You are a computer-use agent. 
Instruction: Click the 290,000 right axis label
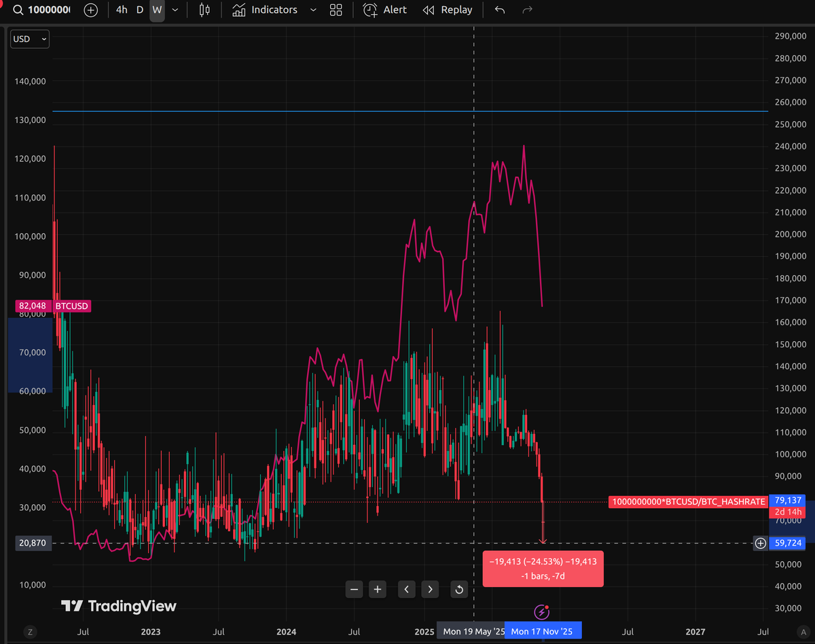pyautogui.click(x=791, y=36)
